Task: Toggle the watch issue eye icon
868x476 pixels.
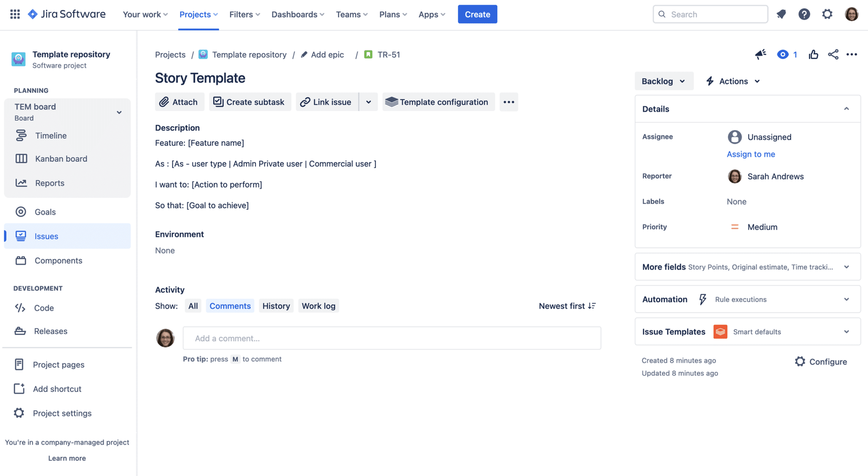Action: (x=783, y=54)
